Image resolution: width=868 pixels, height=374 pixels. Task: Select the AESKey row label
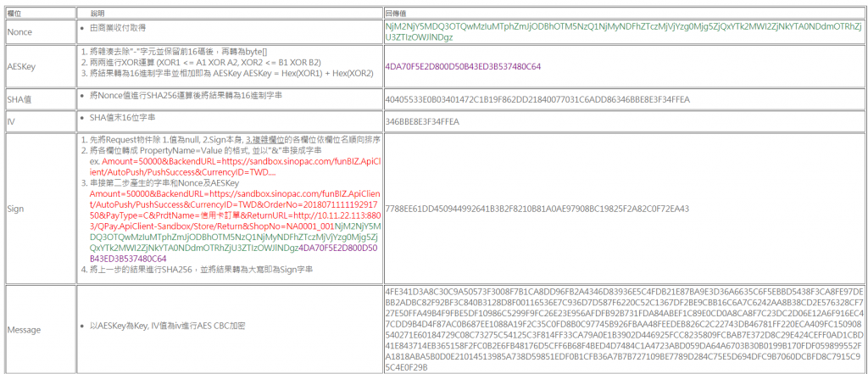click(x=21, y=65)
